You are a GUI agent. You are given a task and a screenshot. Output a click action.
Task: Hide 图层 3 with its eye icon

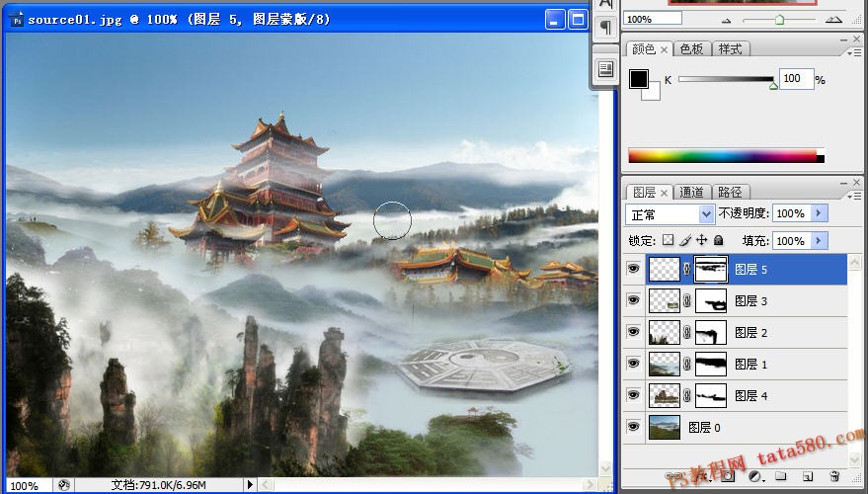(x=633, y=300)
